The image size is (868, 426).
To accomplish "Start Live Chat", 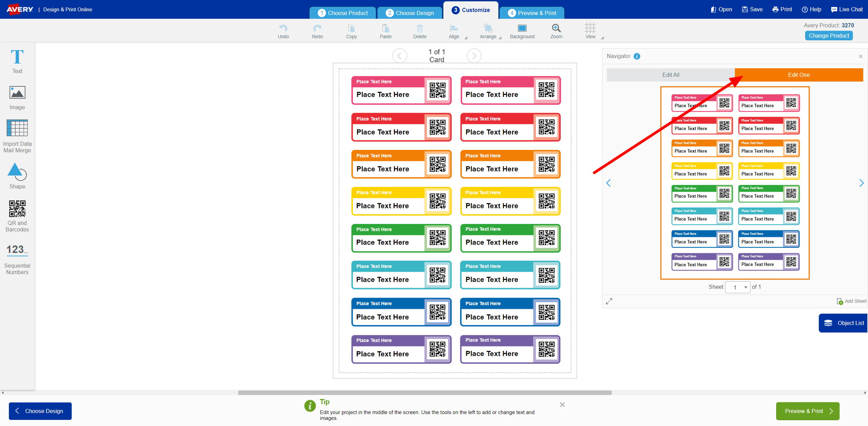I will 847,10.
